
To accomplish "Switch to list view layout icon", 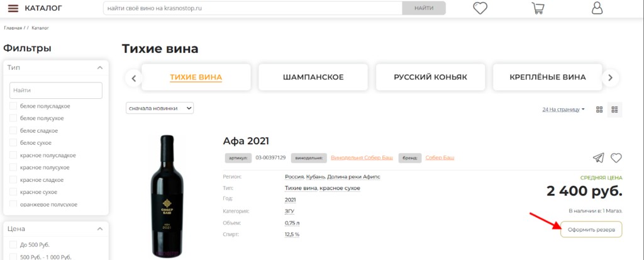I will (614, 110).
